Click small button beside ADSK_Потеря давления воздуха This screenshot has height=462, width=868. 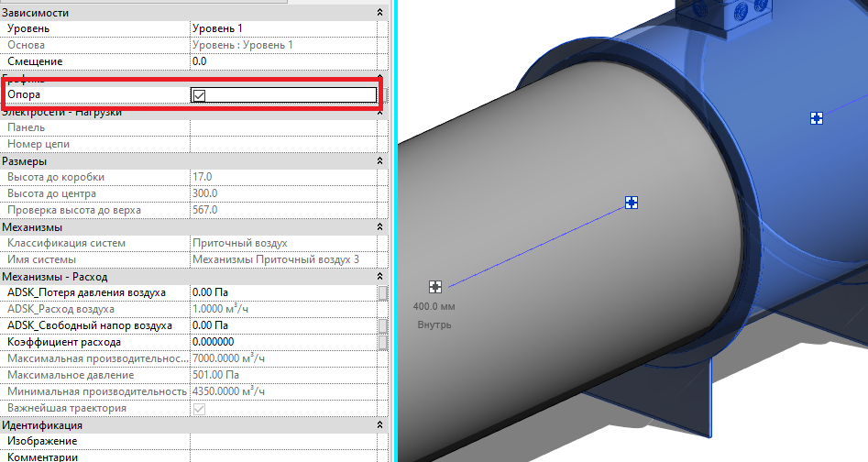click(x=382, y=292)
